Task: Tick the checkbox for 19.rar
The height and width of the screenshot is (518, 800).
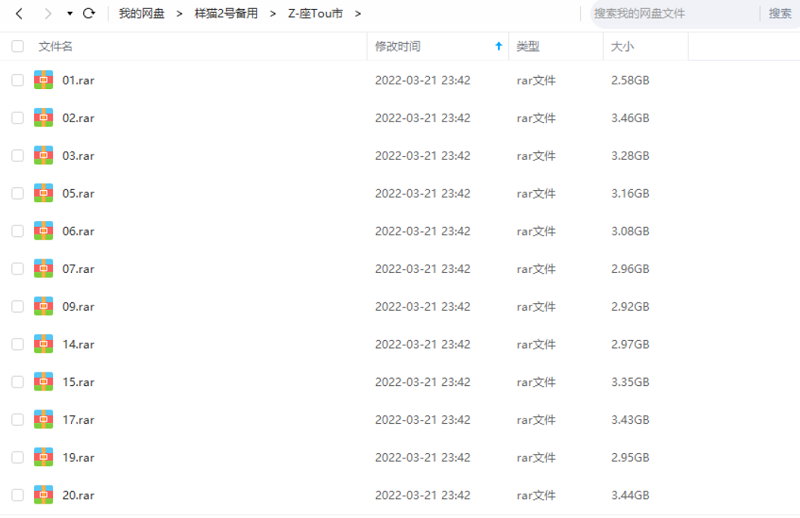Action: coord(17,457)
